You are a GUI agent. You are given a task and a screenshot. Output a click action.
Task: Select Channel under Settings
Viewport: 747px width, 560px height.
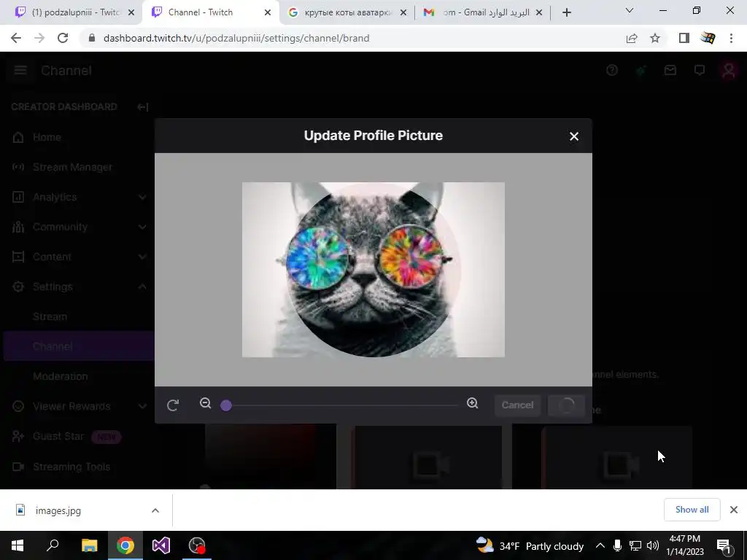pyautogui.click(x=79, y=346)
